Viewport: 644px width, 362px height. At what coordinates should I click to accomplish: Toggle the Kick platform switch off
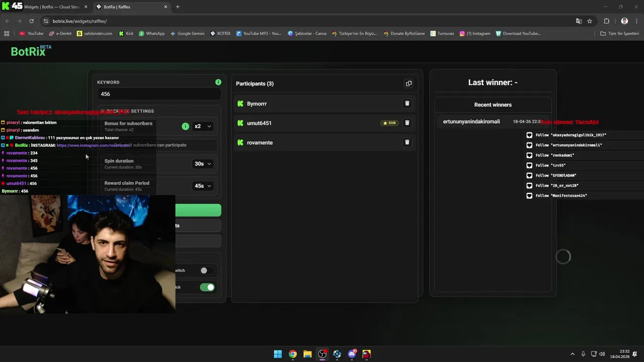(207, 287)
